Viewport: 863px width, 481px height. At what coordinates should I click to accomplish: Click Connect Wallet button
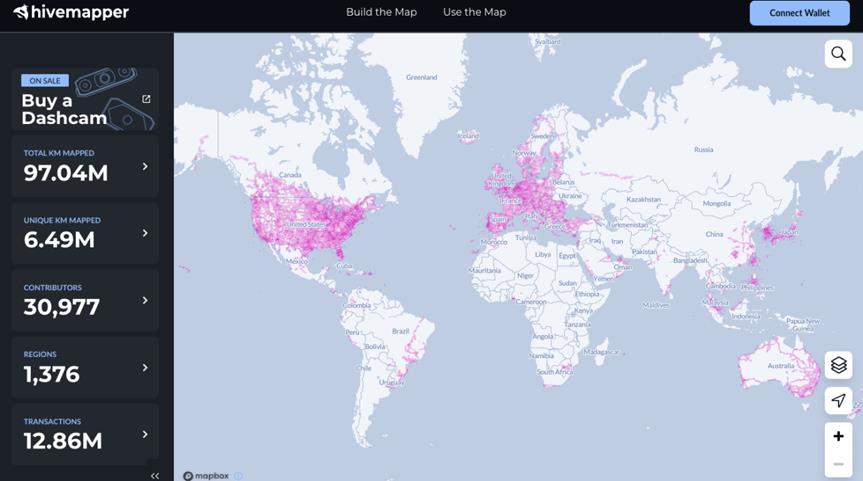click(799, 13)
